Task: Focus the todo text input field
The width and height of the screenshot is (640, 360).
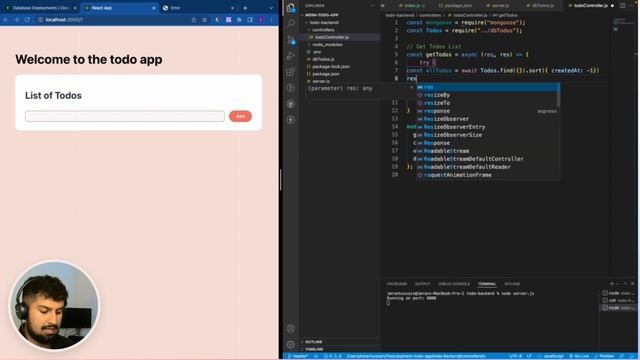Action: click(124, 116)
